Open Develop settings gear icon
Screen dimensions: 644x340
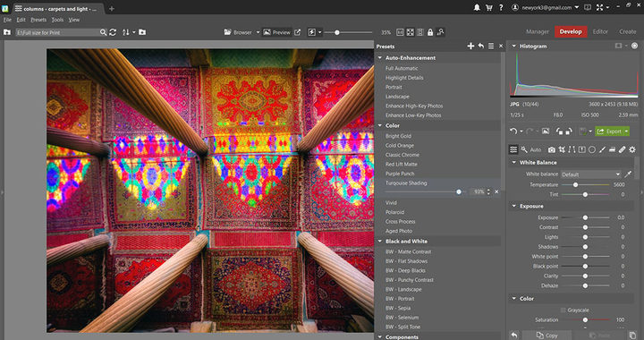coord(632,150)
